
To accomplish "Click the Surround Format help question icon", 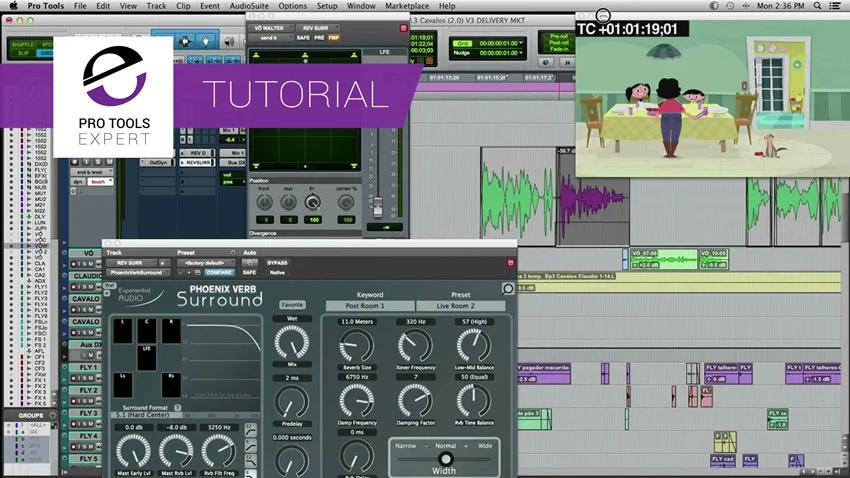I will coord(177,407).
